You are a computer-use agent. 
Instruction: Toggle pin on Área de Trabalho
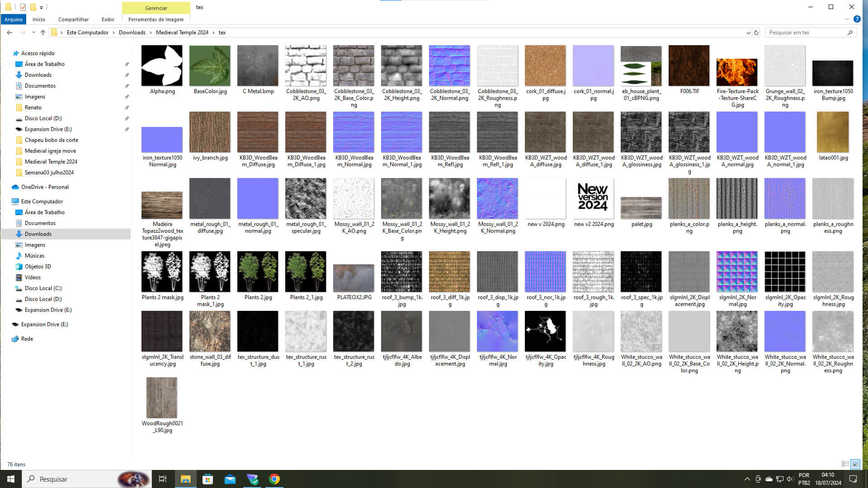pos(127,64)
